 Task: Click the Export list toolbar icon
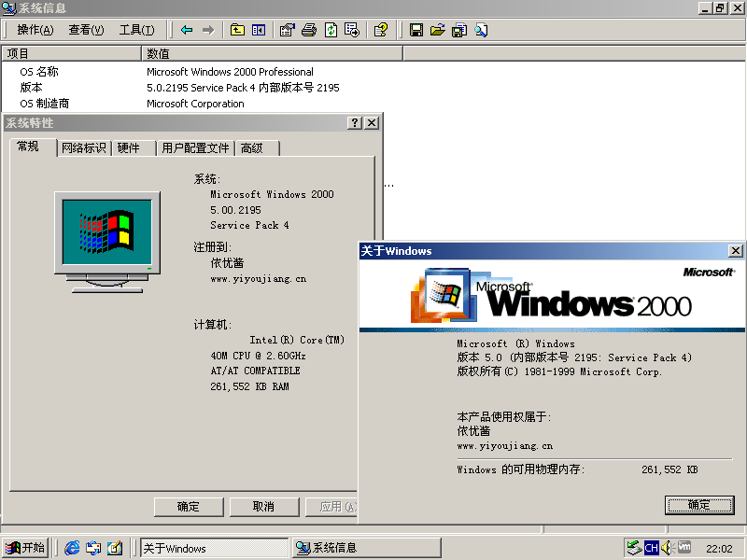tap(352, 30)
